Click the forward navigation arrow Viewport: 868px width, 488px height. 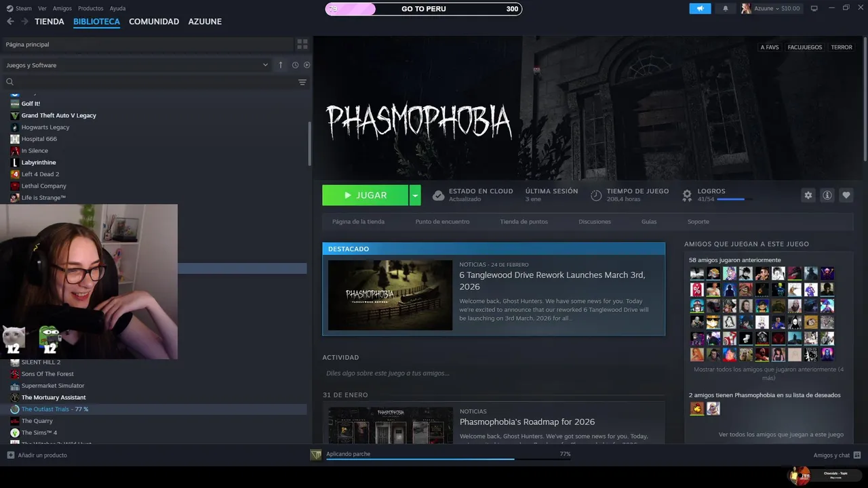tap(24, 22)
